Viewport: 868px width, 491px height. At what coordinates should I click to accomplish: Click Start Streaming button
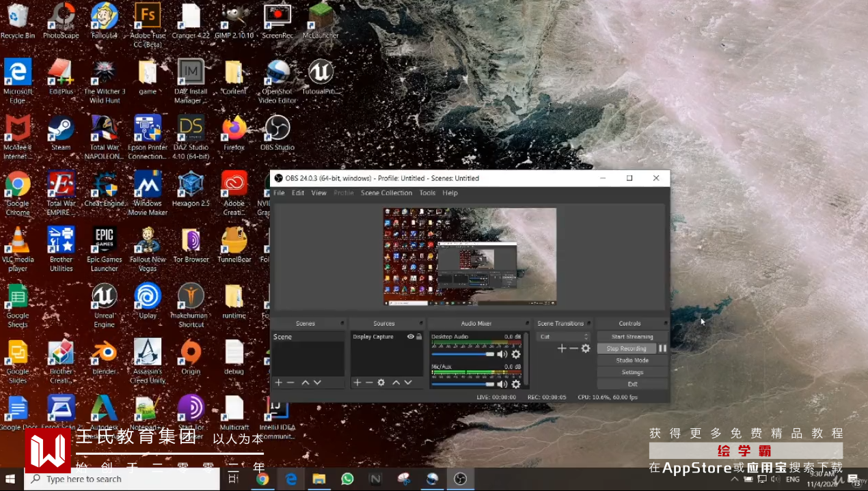632,337
